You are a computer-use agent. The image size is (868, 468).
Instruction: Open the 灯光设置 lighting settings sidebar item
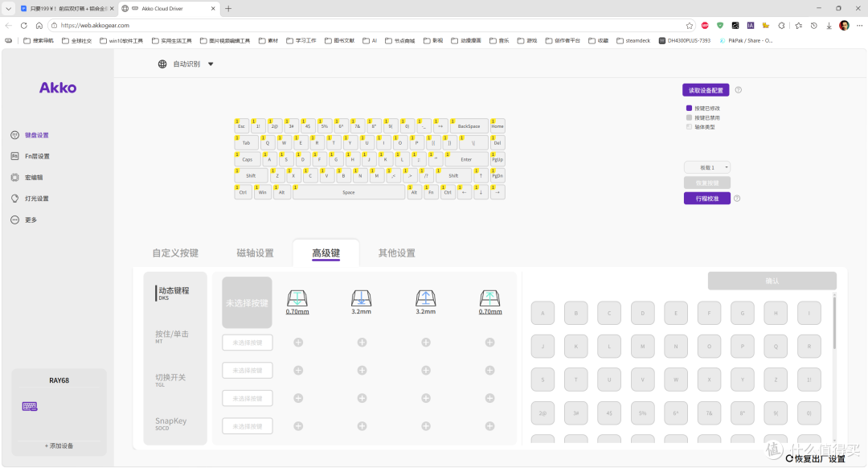[x=30, y=199]
